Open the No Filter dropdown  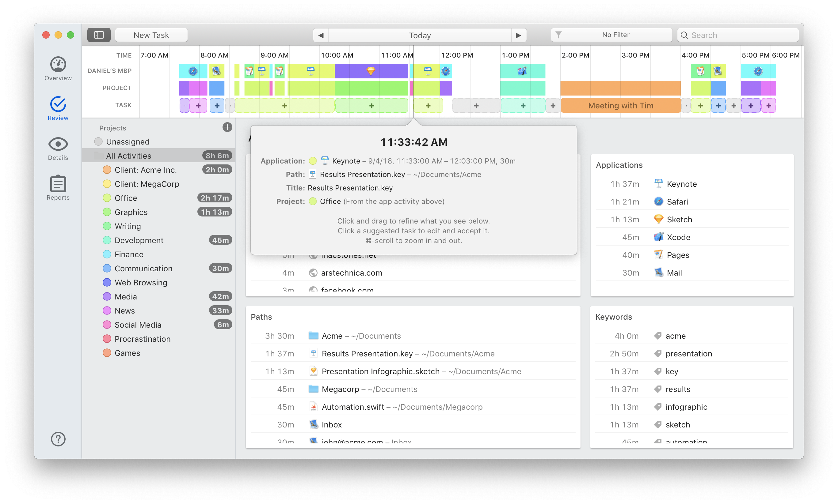(611, 35)
